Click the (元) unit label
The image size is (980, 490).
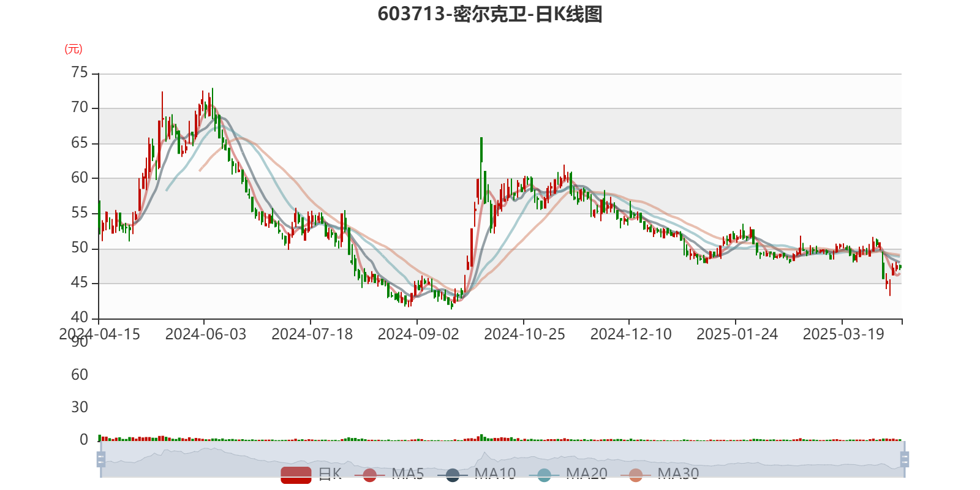point(73,49)
